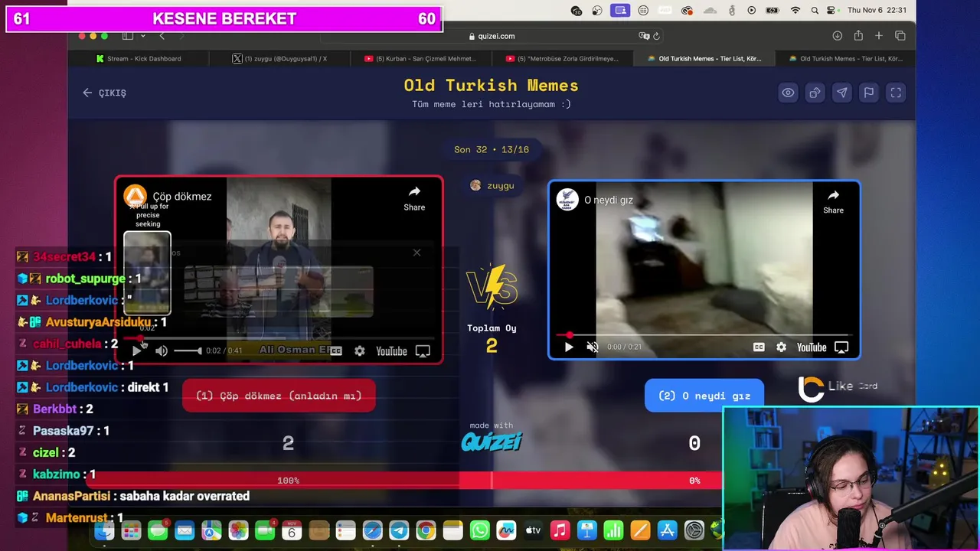Click the flag report icon in quiz header
The width and height of the screenshot is (980, 551).
868,93
